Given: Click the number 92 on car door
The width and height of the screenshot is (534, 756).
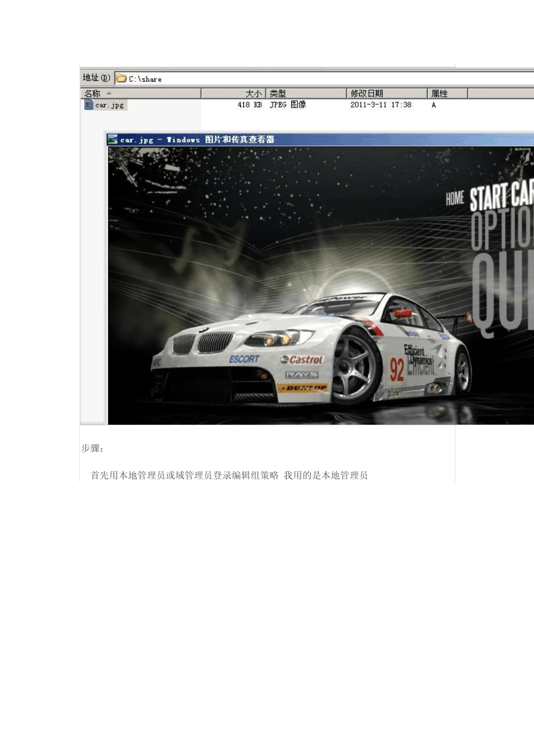Looking at the screenshot, I should point(397,370).
